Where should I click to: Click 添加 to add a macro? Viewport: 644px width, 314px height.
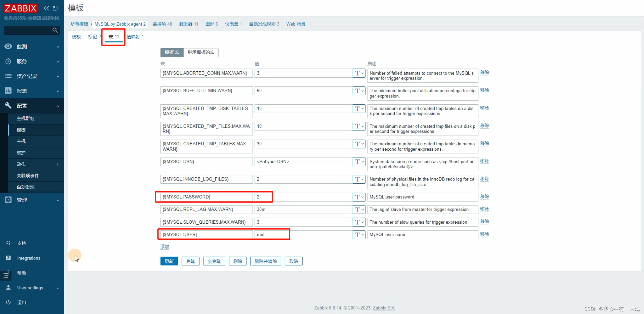[x=165, y=247]
